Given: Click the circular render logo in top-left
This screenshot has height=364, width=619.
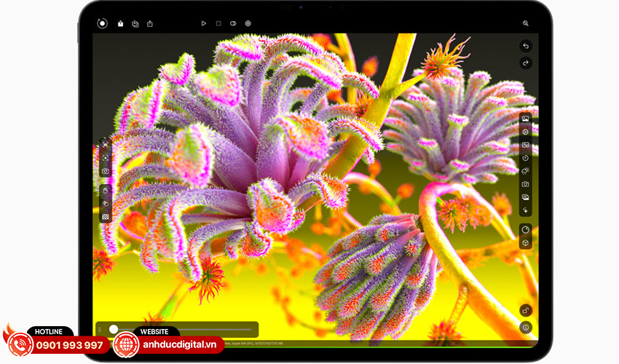Looking at the screenshot, I should (103, 23).
